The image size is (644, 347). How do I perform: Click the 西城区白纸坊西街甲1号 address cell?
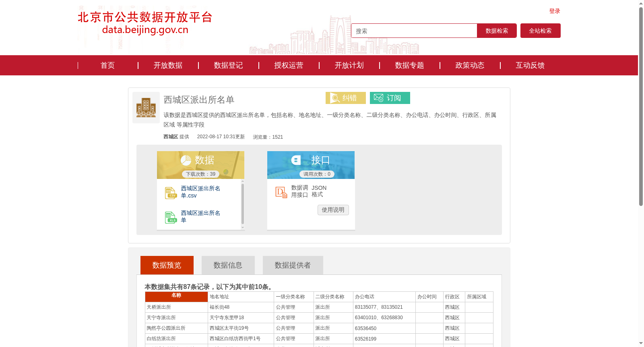[241, 339]
